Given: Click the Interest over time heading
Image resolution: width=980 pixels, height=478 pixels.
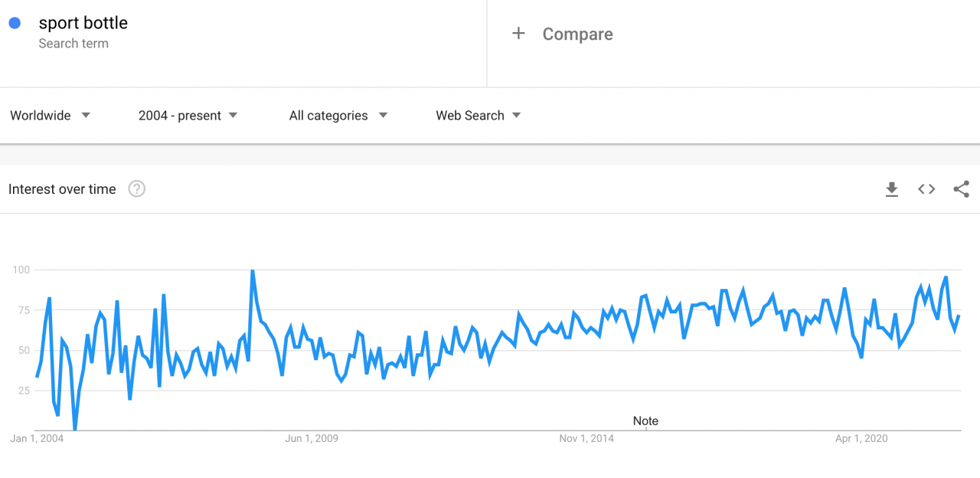Looking at the screenshot, I should 62,189.
